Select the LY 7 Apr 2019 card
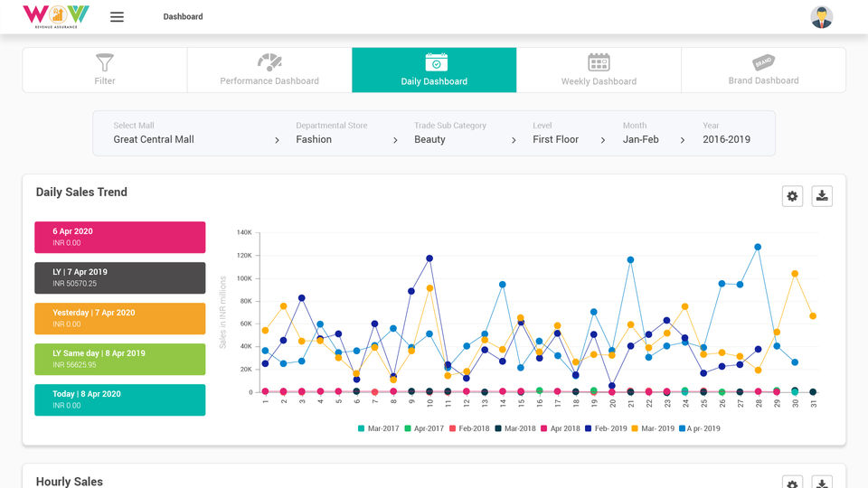 pyautogui.click(x=120, y=277)
